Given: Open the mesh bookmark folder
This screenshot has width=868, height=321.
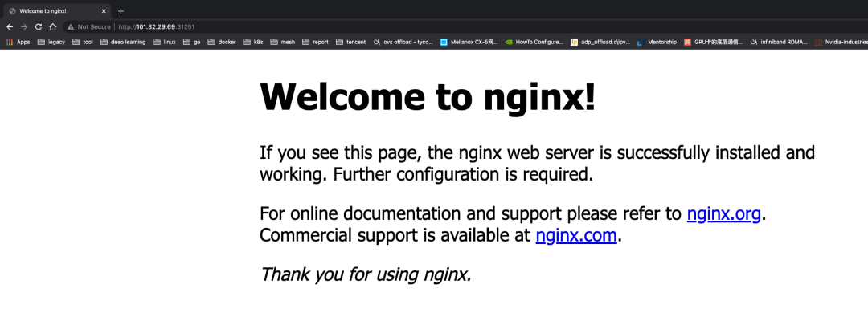Looking at the screenshot, I should (283, 42).
